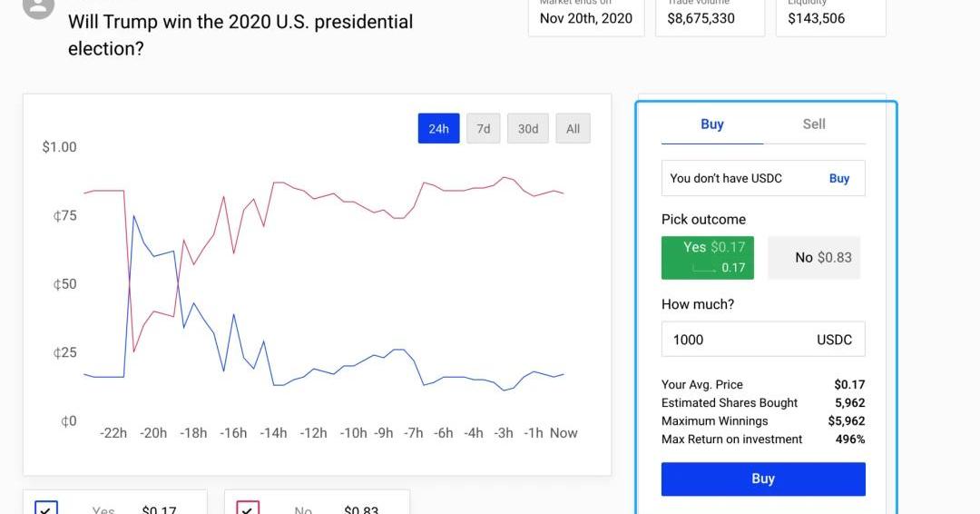Open the Sell tab
Image resolution: width=980 pixels, height=514 pixels.
[x=814, y=124]
